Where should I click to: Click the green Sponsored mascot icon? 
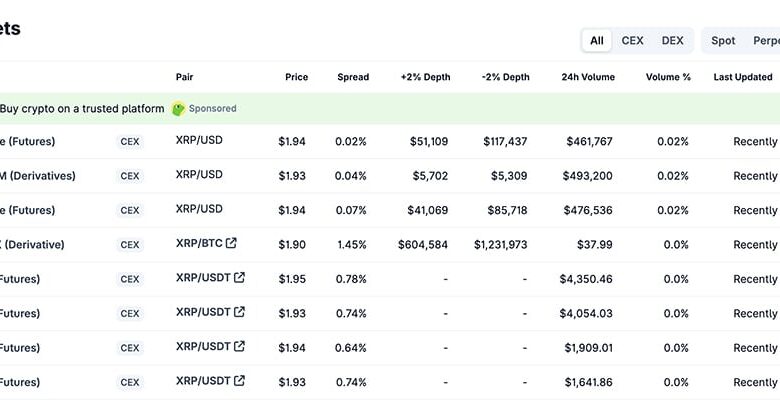coord(178,109)
